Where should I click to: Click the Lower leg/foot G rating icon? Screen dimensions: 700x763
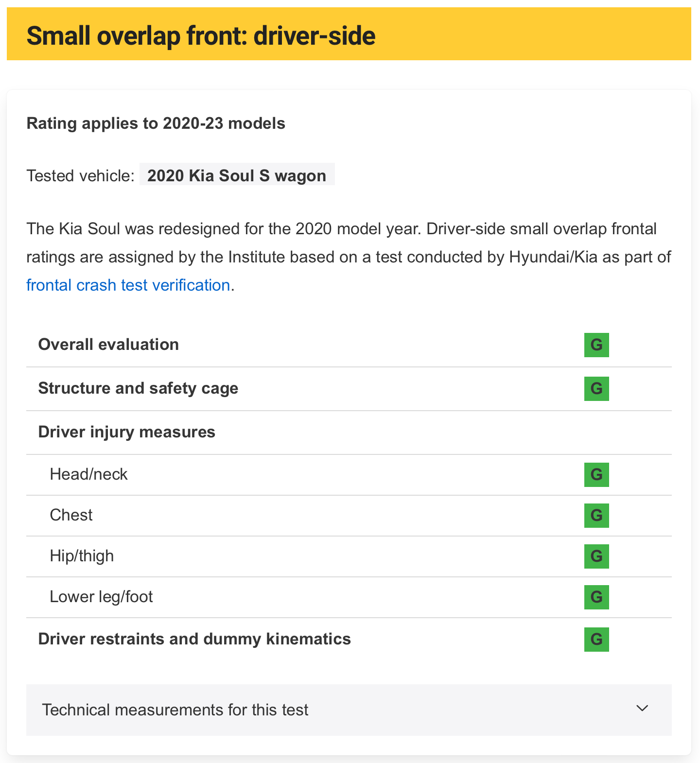coord(596,597)
